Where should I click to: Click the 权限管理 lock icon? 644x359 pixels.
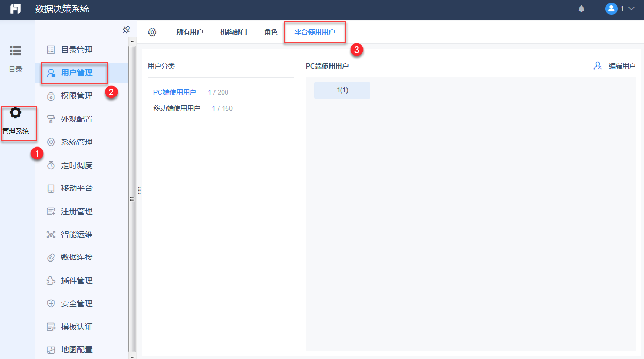click(x=51, y=95)
